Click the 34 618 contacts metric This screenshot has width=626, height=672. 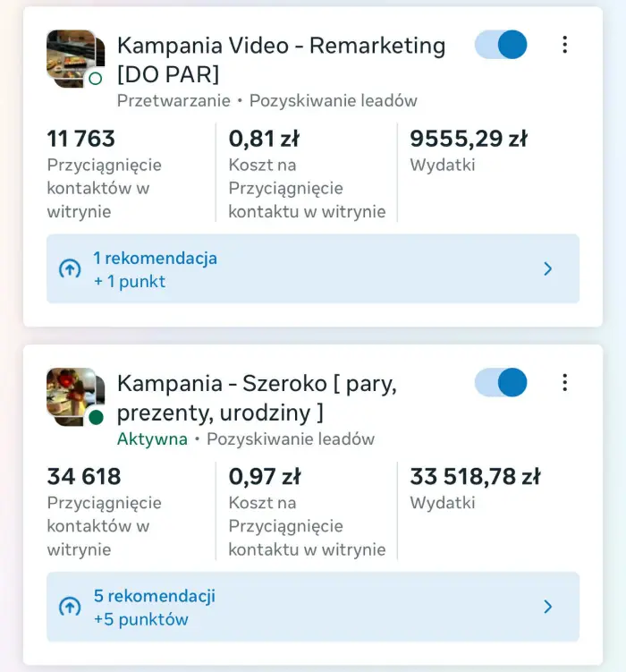[x=84, y=477]
